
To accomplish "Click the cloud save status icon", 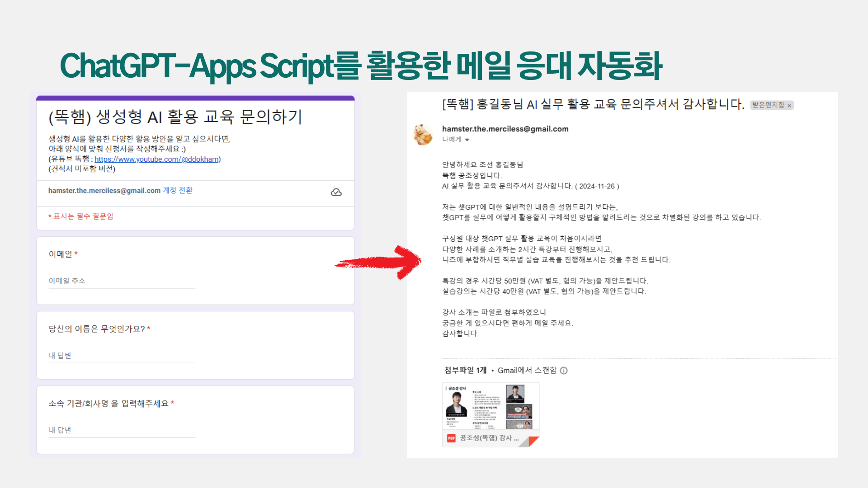I will tap(336, 192).
